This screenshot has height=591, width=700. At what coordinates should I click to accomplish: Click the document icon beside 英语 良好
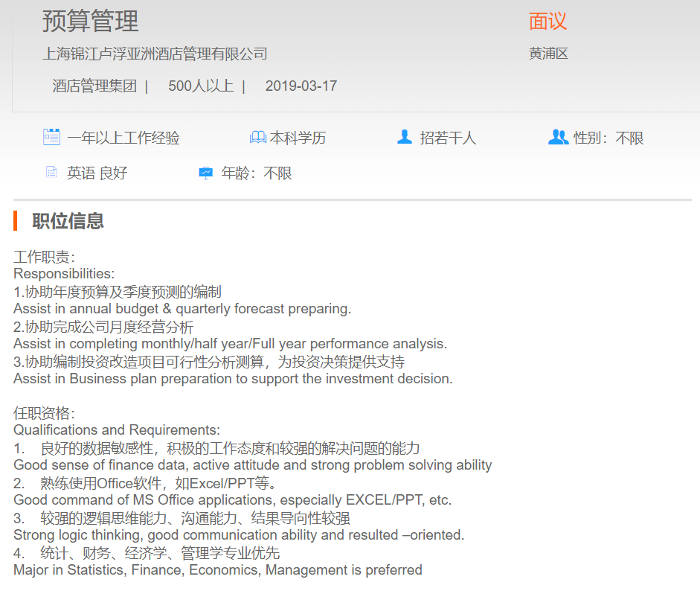[x=51, y=173]
